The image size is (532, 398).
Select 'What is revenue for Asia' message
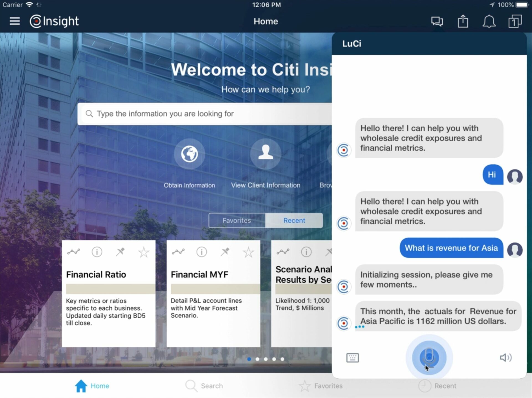tap(451, 248)
